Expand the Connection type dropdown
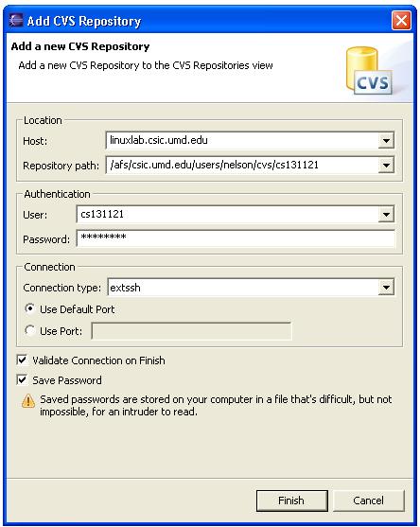The width and height of the screenshot is (420, 527). pyautogui.click(x=386, y=288)
